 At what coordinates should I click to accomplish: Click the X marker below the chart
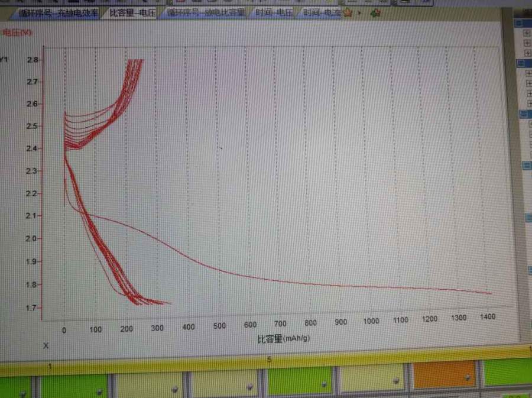46,345
